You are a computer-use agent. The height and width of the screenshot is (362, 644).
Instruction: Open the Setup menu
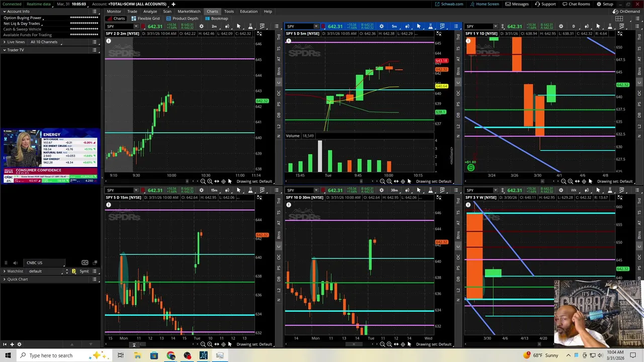tap(605, 4)
